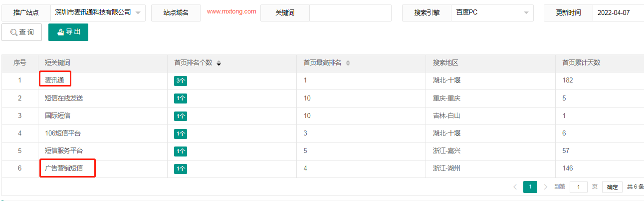Click the 关键词 input field
644x201 pixels.
click(350, 12)
